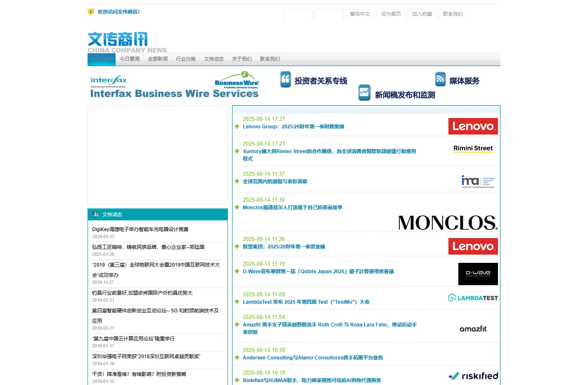Open 全球物联网大会暨2019中国互联网技术大会 news
Image resolution: width=588 pixels, height=385 pixels.
click(156, 270)
